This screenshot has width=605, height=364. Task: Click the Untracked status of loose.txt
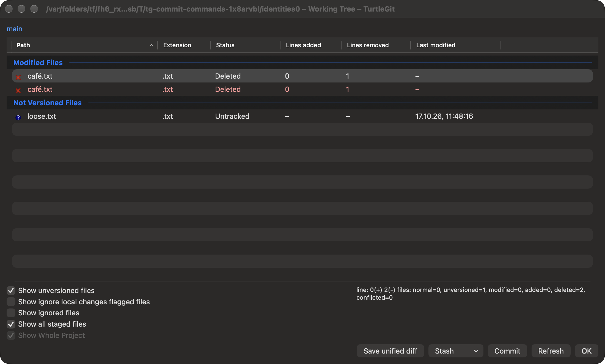(232, 116)
